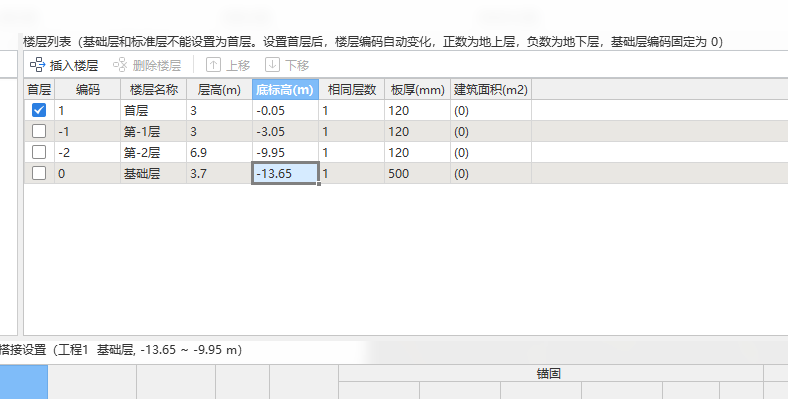Check the 首层 checkbox for floor -2

click(39, 152)
